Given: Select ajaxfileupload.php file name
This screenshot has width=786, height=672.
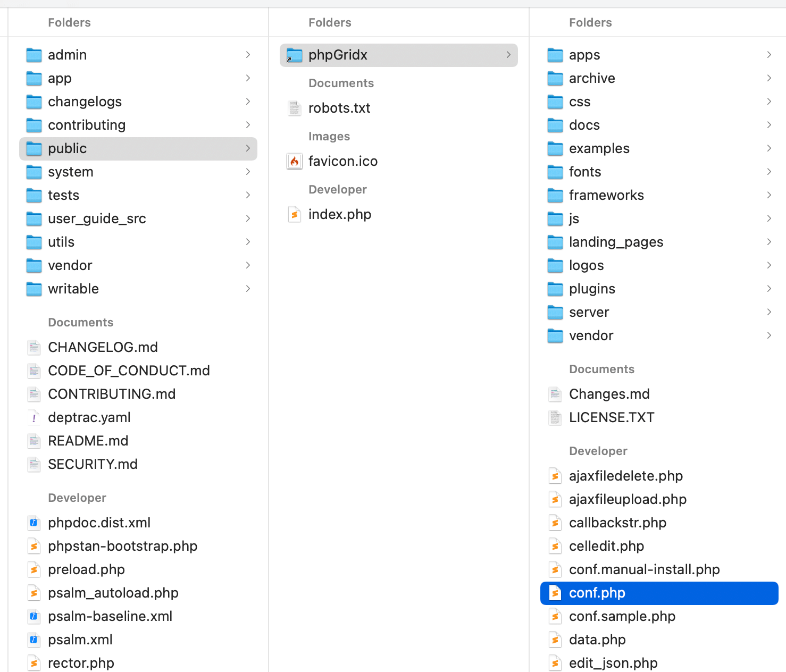Looking at the screenshot, I should coord(628,499).
